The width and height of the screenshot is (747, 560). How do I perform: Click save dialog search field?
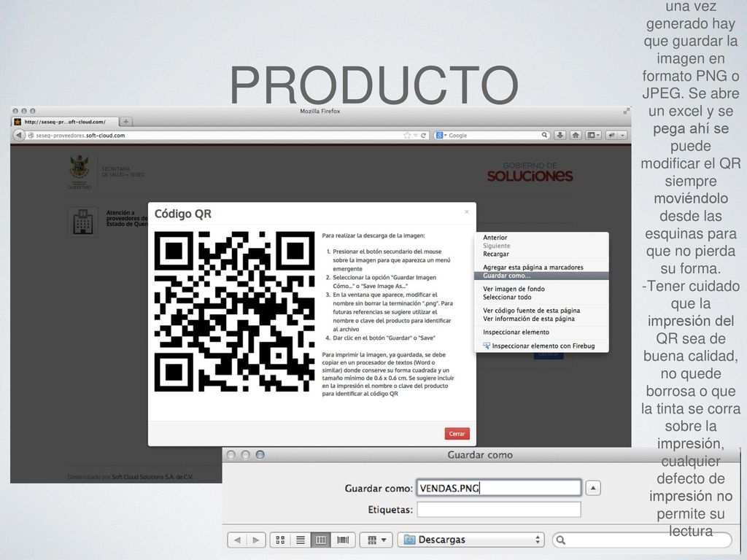[642, 540]
